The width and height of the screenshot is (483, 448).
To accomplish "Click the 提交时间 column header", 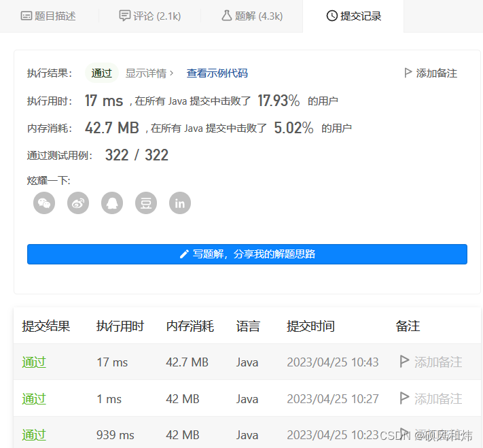I will point(311,326).
